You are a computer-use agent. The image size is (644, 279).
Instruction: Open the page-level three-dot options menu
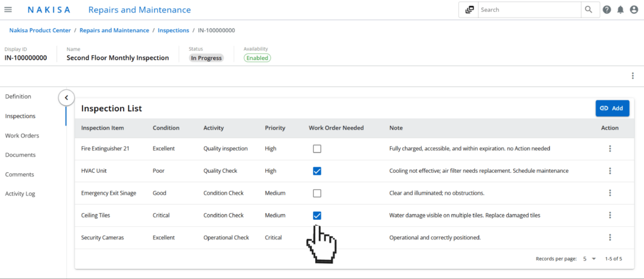tap(632, 75)
